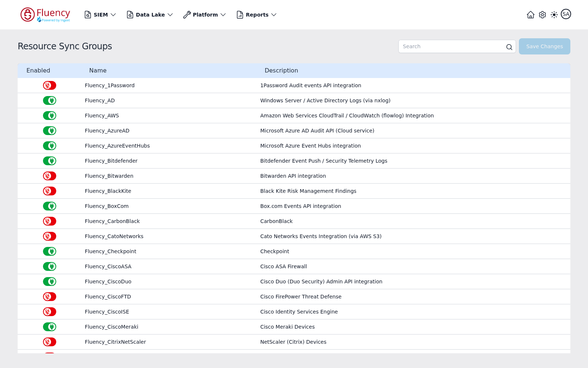
Task: Click the Description column header
Action: tap(281, 71)
